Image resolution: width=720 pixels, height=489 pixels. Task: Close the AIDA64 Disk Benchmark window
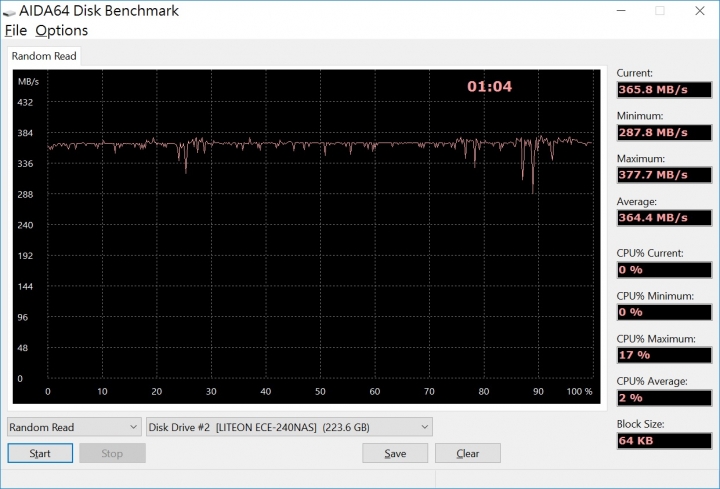[x=700, y=11]
